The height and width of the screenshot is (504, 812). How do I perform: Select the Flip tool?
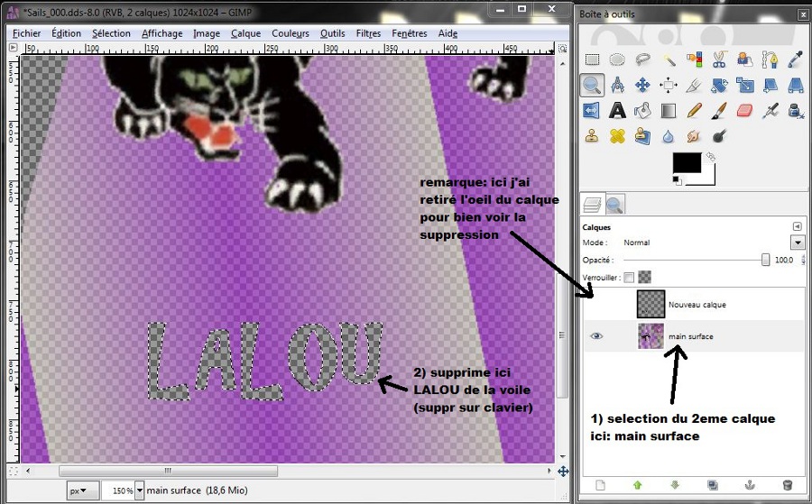592,110
